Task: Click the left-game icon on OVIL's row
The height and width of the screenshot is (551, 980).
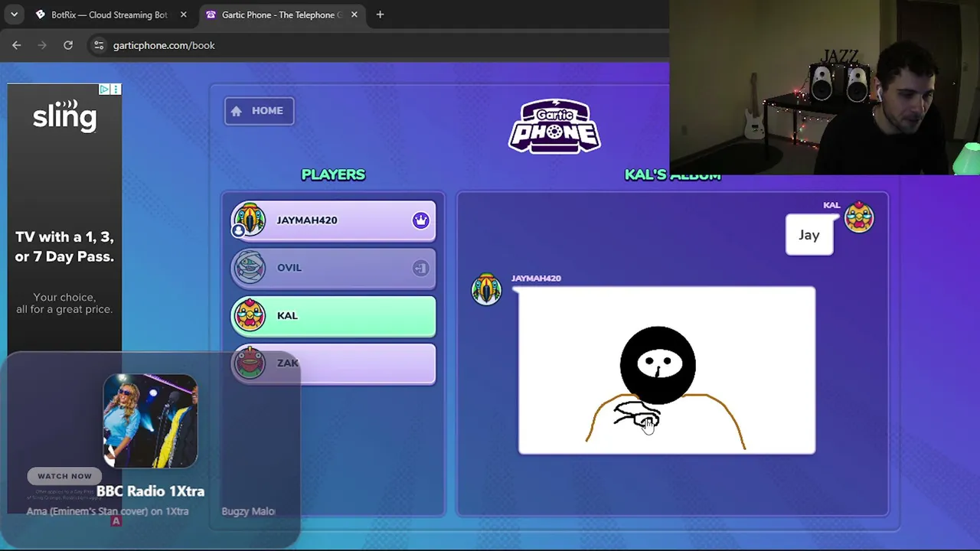Action: 420,268
